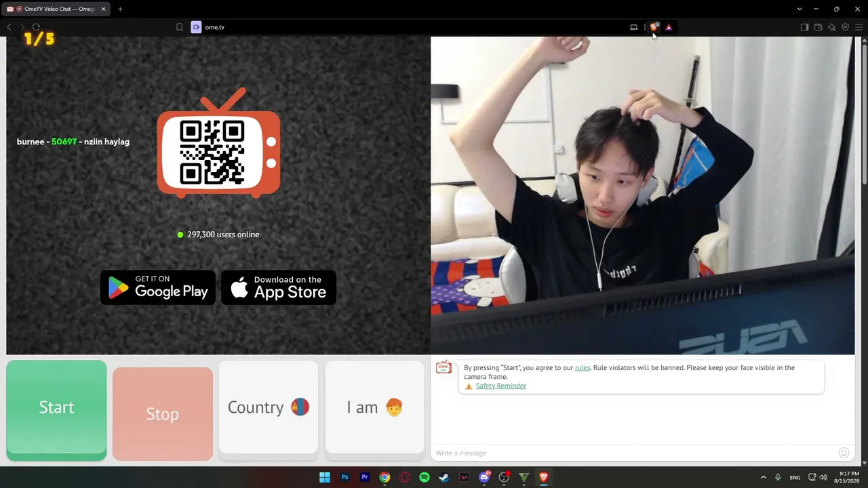
Task: Open Google Chrome from the taskbar
Action: point(384,477)
